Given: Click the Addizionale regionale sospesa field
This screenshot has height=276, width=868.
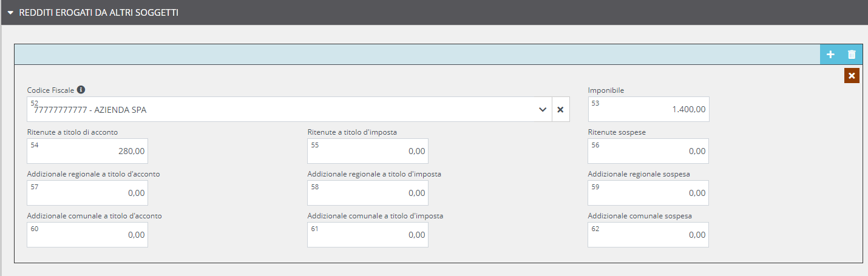Looking at the screenshot, I should (648, 194).
